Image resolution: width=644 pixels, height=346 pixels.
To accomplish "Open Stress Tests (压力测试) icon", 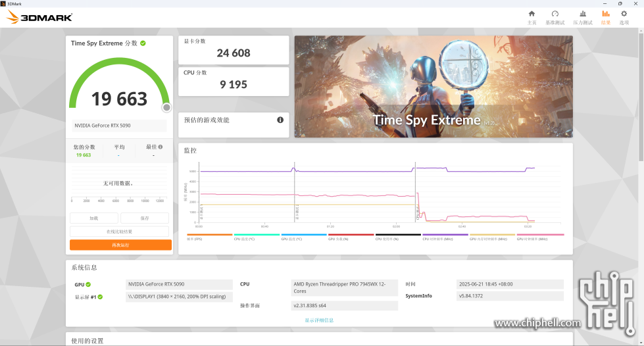I will 582,17.
